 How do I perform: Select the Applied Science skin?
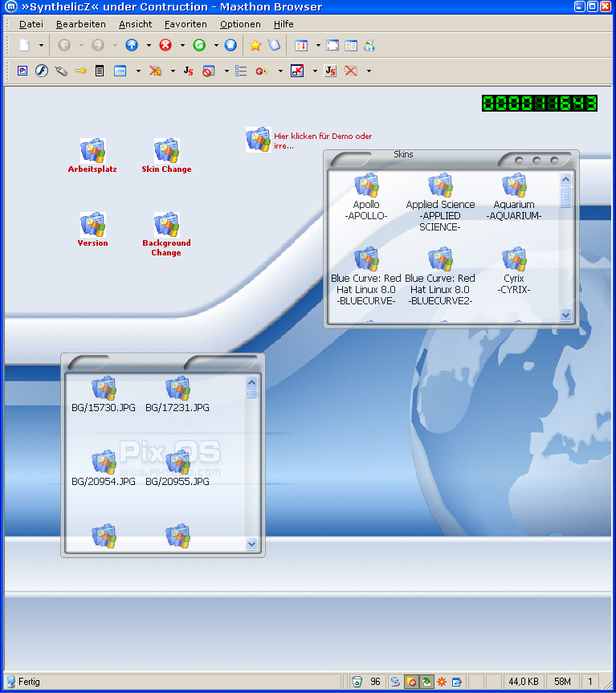coord(440,202)
